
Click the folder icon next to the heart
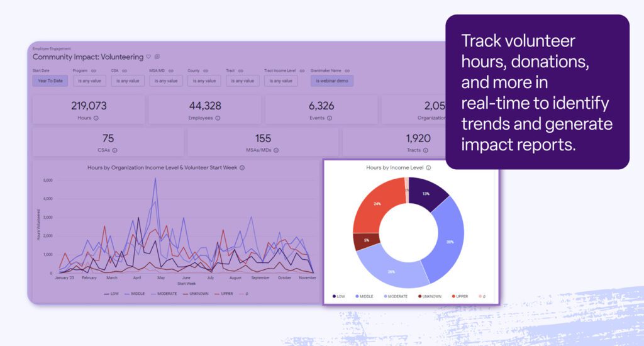(x=157, y=57)
